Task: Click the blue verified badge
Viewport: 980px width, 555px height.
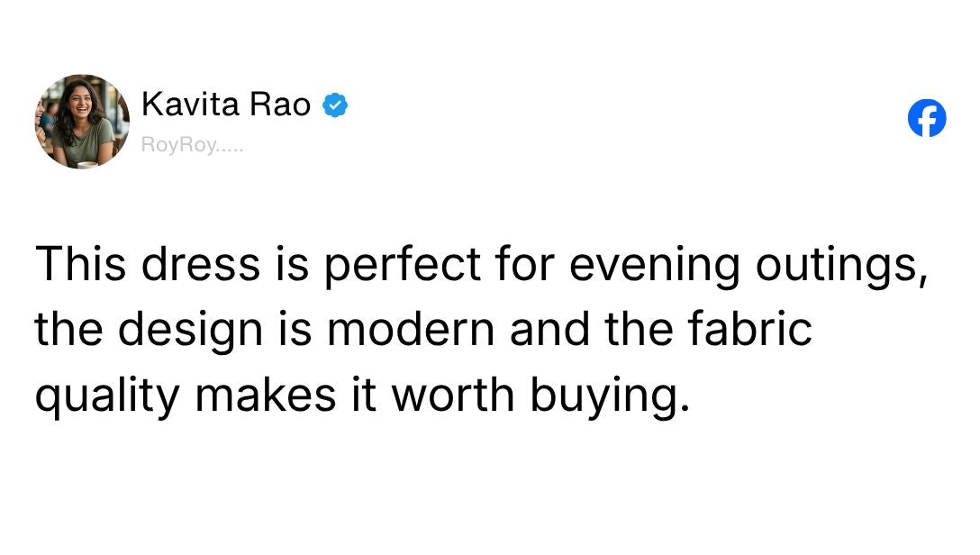Action: pos(336,105)
